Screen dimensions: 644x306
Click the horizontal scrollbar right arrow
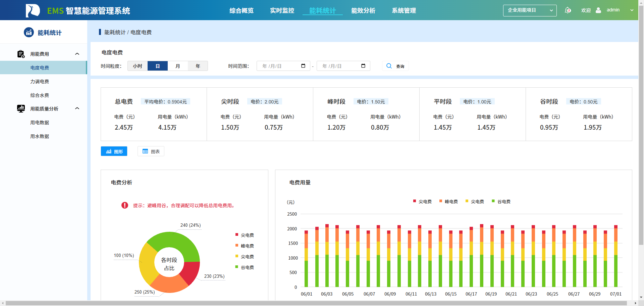click(635, 303)
